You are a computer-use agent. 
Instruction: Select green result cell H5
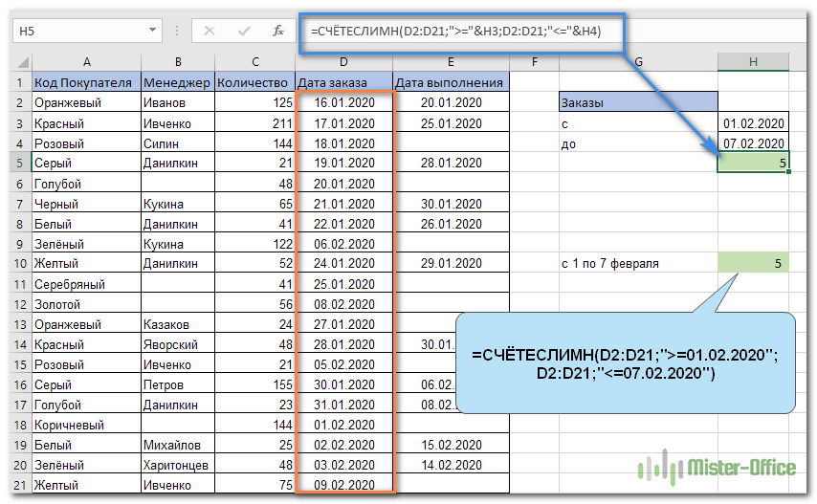tap(753, 164)
